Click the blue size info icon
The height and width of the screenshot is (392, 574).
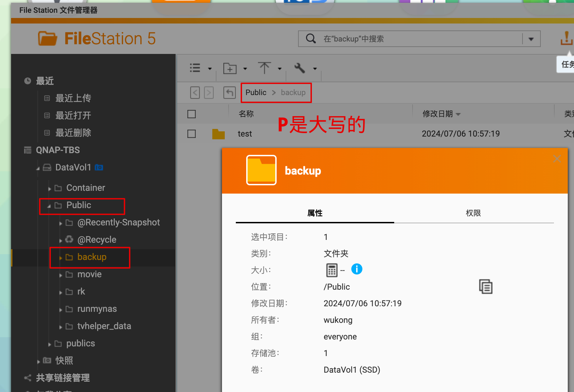pos(357,269)
